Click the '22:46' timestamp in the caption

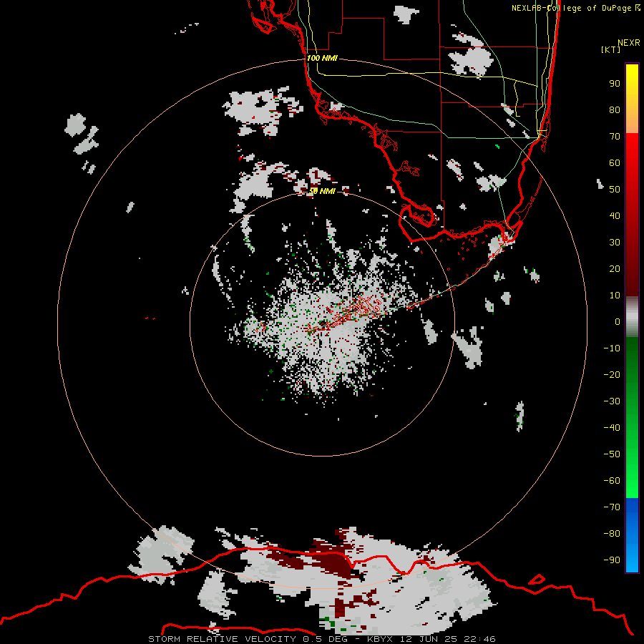tap(479, 639)
